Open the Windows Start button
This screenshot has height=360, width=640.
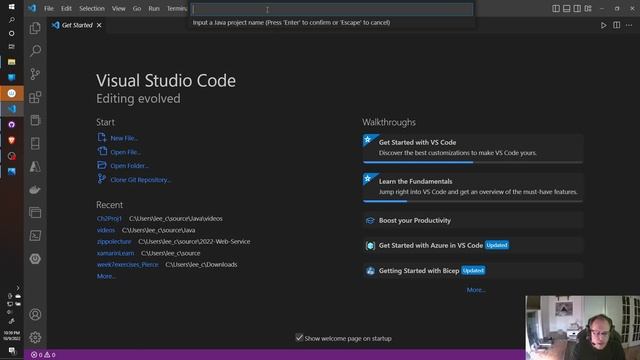tap(11, 7)
